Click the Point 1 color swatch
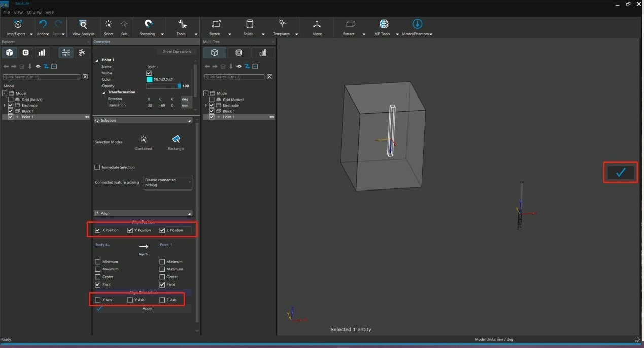 coord(149,79)
